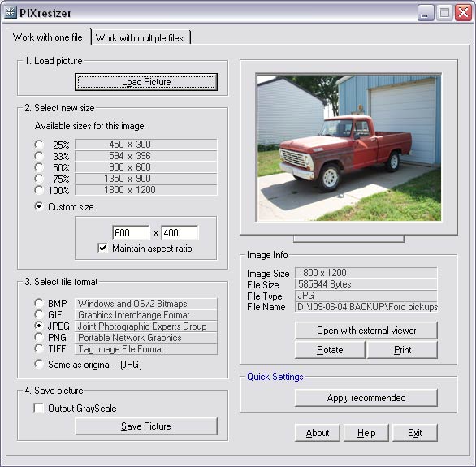
Task: Click the red truck preview thumbnail
Action: click(348, 148)
